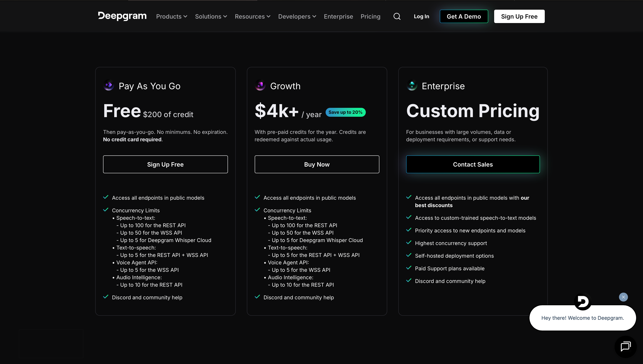Open the chat widget icon
The width and height of the screenshot is (643, 364).
(x=626, y=347)
